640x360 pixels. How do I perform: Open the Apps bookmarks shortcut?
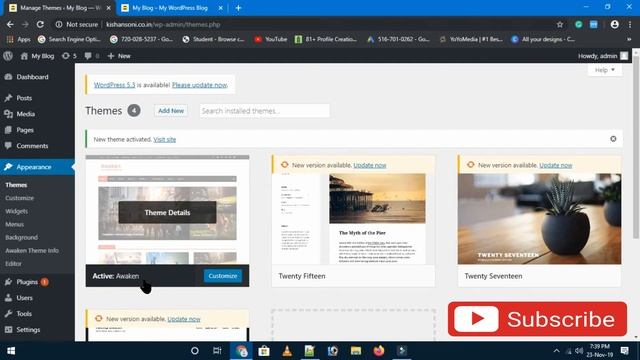pos(19,39)
